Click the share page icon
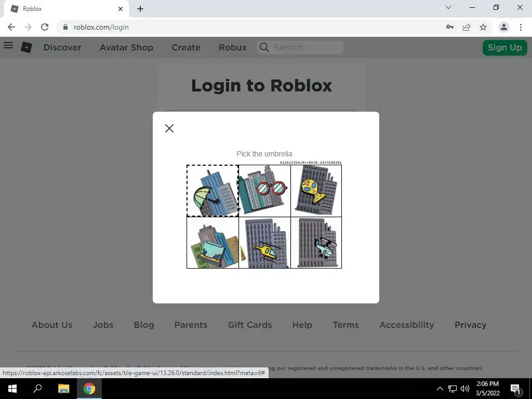This screenshot has width=532, height=399. pos(467,27)
